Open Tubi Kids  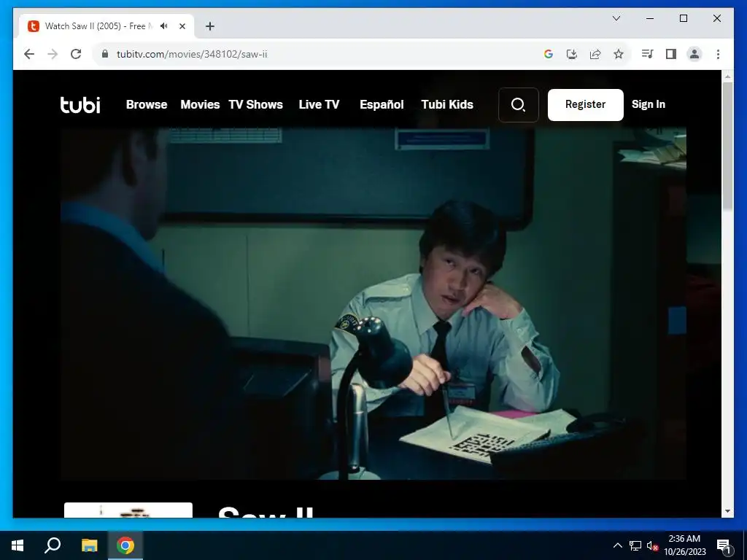pyautogui.click(x=447, y=105)
